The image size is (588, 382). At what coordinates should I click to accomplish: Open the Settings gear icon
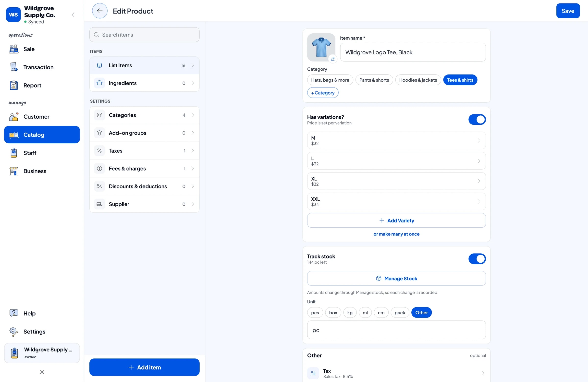coord(13,332)
